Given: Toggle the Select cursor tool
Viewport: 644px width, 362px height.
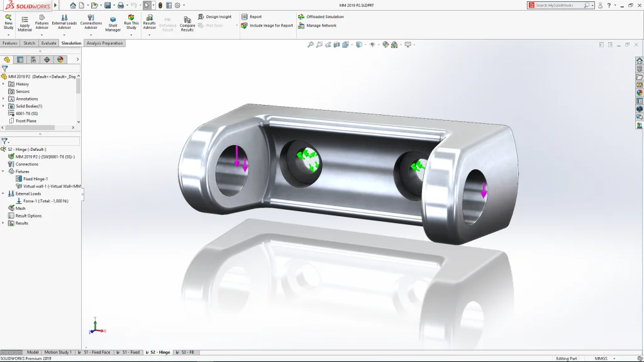Looking at the screenshot, I should (x=147, y=5).
